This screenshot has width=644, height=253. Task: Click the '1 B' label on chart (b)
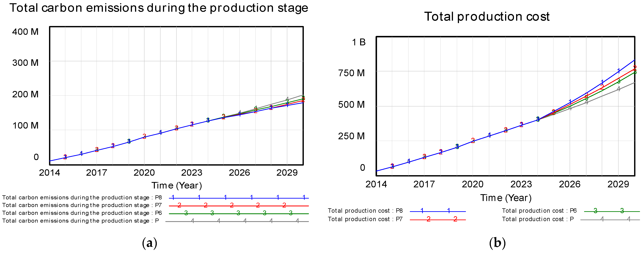click(x=359, y=42)
